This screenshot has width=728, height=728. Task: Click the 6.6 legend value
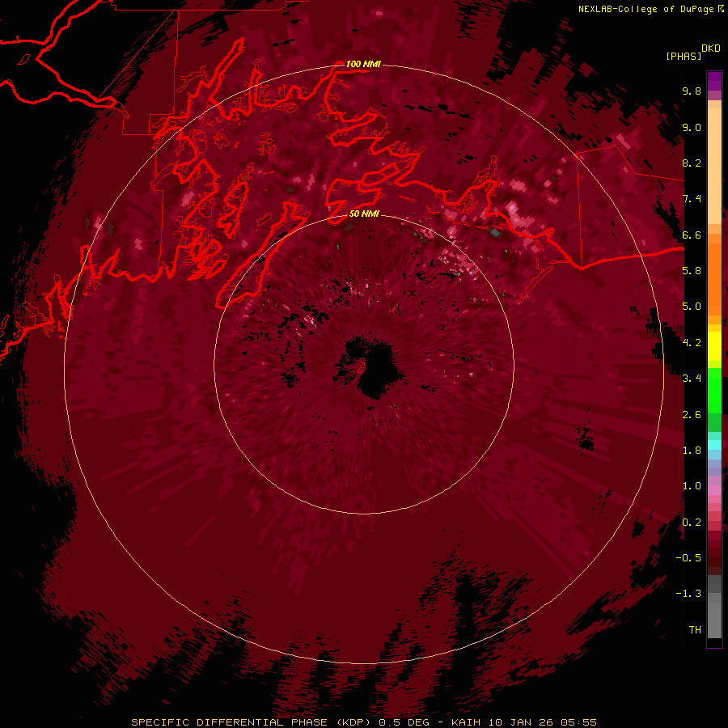tap(692, 235)
